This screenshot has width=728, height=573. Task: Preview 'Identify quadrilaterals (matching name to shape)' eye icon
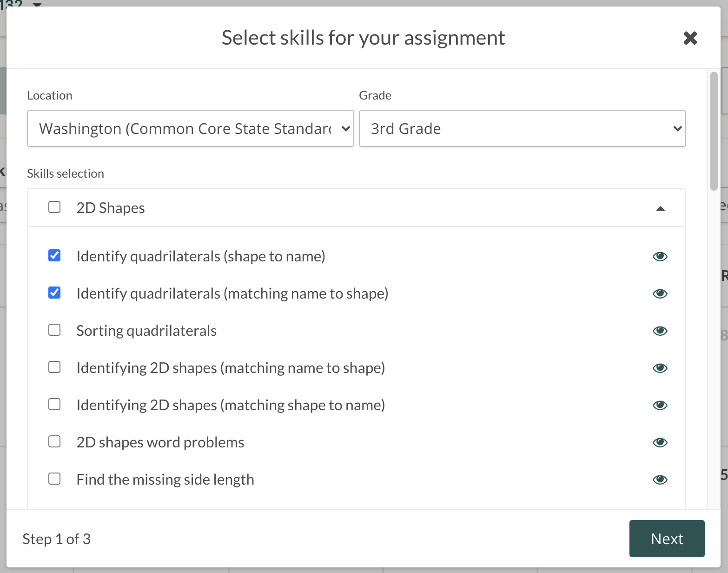click(660, 293)
